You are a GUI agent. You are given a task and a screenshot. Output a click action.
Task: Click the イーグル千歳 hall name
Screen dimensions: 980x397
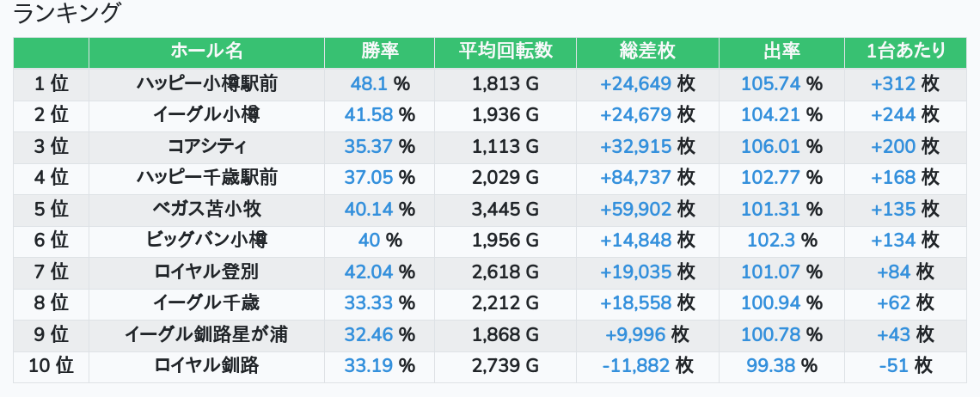pyautogui.click(x=206, y=303)
